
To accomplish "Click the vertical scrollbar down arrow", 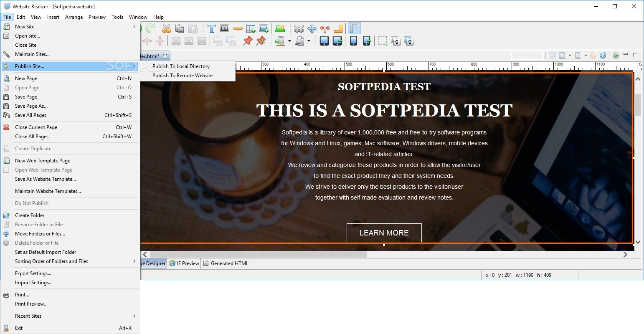I will click(638, 242).
